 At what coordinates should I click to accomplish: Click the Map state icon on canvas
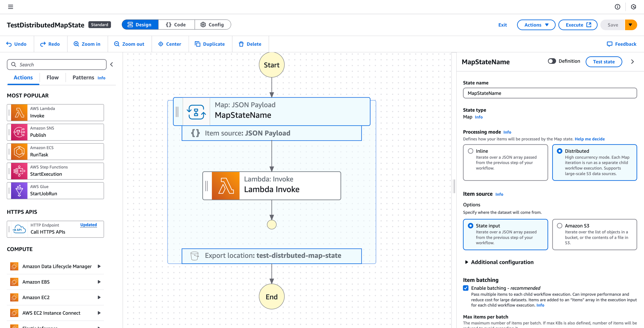coord(196,112)
